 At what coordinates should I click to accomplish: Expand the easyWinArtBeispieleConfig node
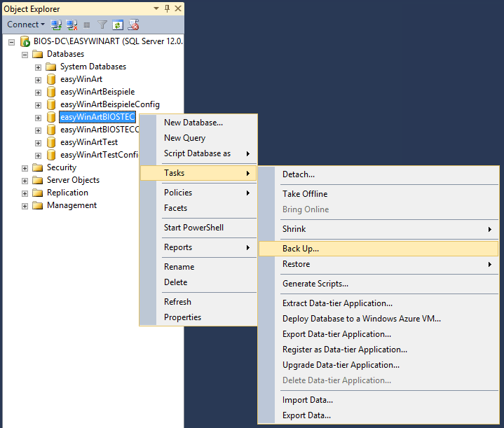[x=38, y=105]
